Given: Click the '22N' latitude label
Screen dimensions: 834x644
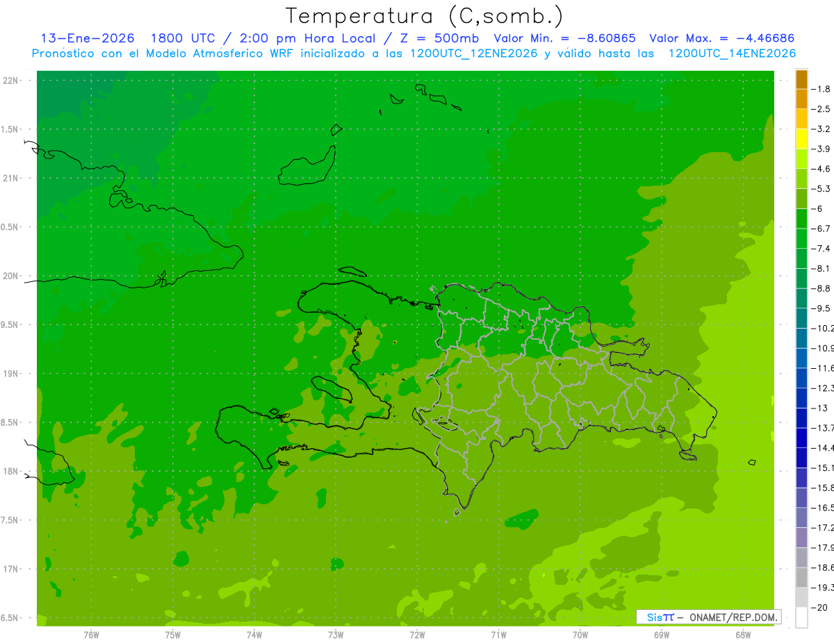Looking at the screenshot, I should 10,80.
